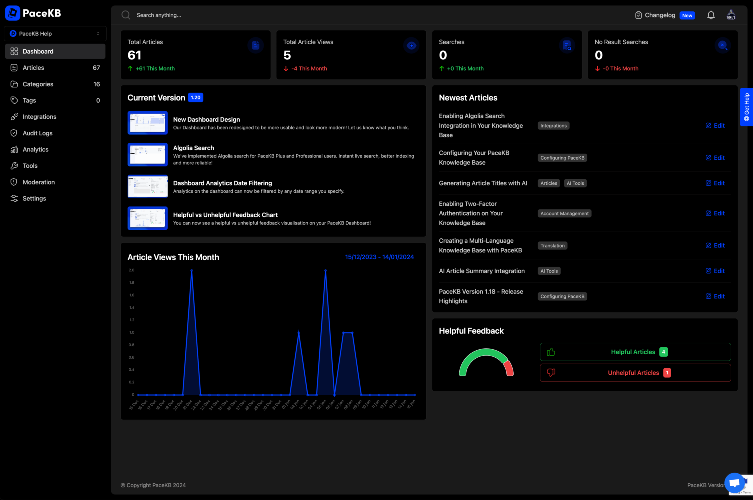The width and height of the screenshot is (753, 500).
Task: Open Helpful vs Unhelpful Feedback Chart thumbnail
Action: point(147,218)
